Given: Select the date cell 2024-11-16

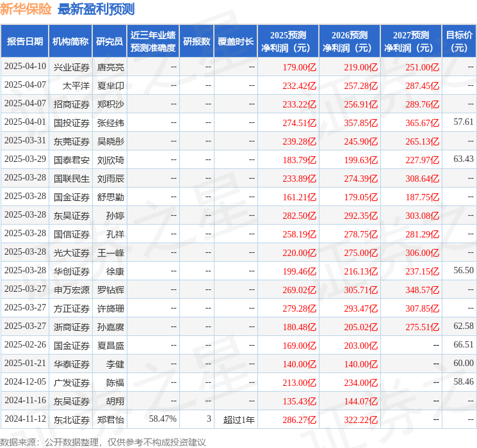Looking at the screenshot, I should [25, 400].
